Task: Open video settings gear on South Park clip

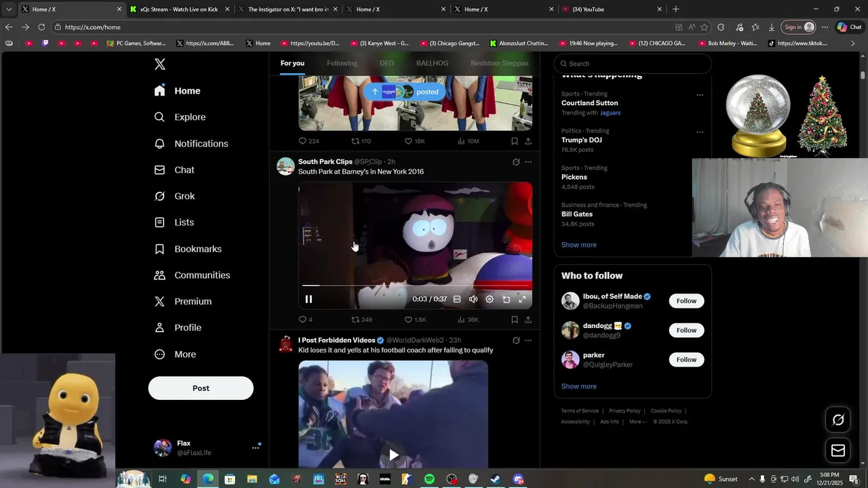Action: click(490, 299)
